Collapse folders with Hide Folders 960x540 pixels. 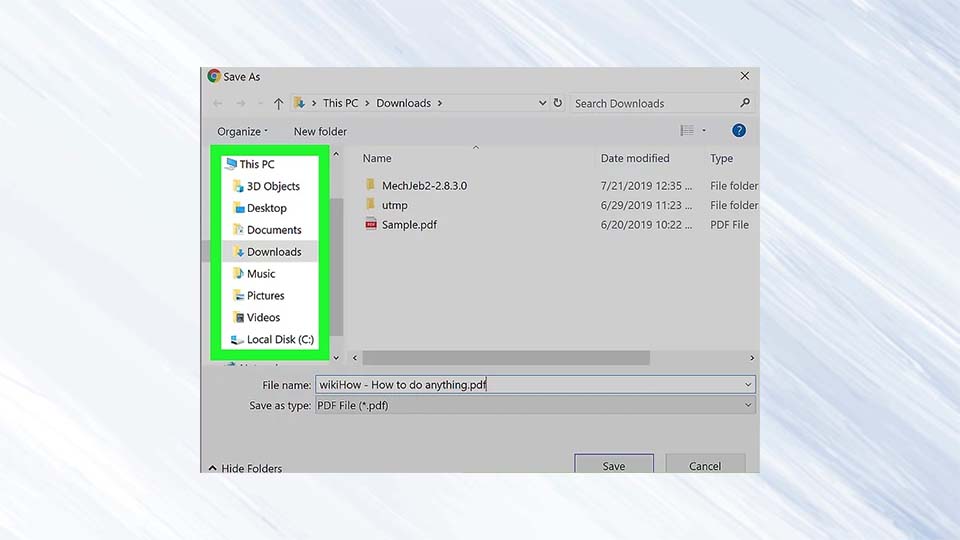point(245,468)
